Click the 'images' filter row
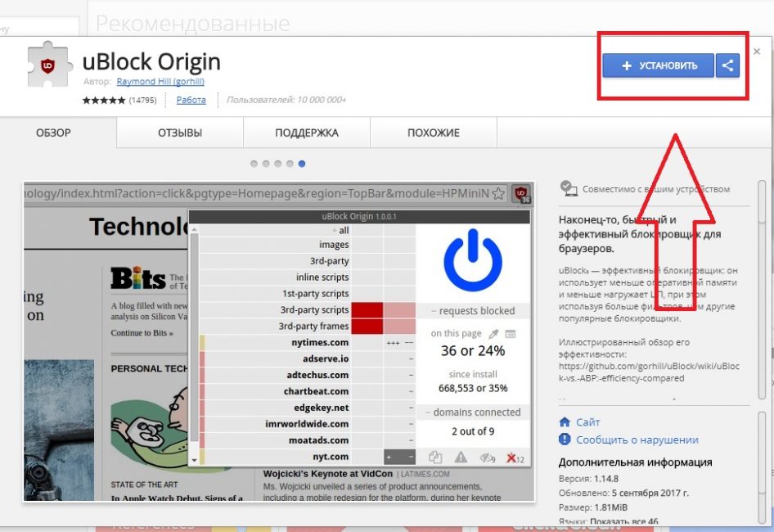Viewport: 774px width, 532px height. pos(307,245)
